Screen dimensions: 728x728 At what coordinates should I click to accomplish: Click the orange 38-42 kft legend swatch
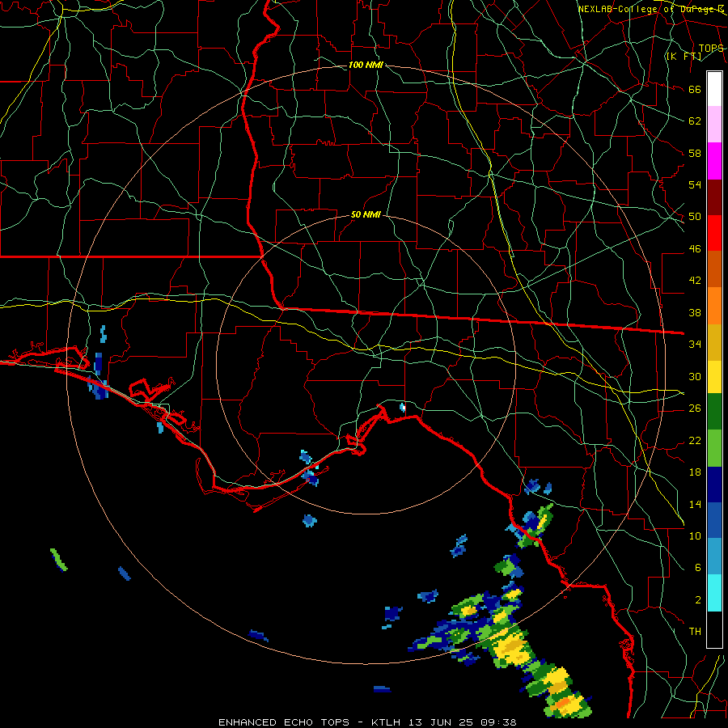[x=714, y=306]
